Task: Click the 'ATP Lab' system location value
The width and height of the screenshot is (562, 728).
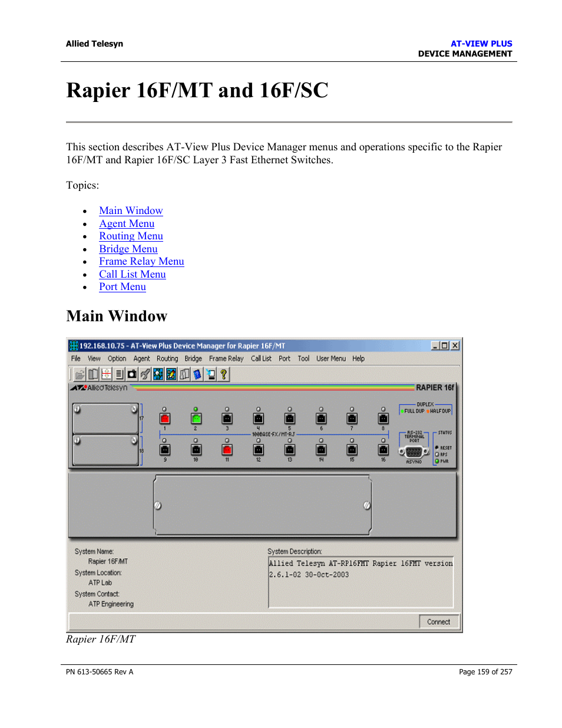Action: point(100,583)
